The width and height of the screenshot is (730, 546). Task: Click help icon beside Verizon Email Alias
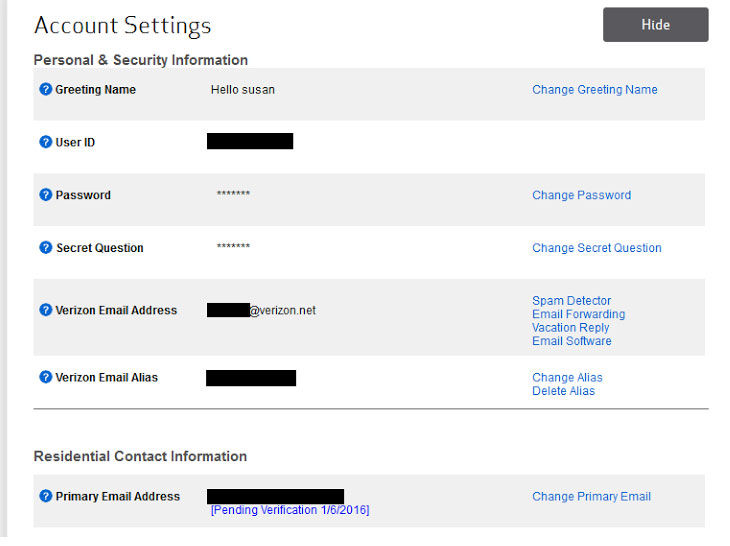tap(45, 377)
